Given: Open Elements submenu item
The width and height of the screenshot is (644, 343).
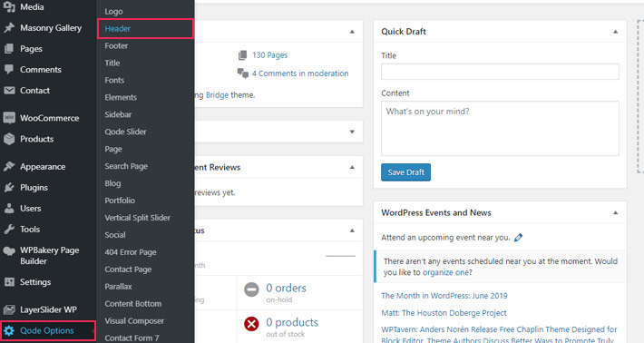Looking at the screenshot, I should 121,97.
